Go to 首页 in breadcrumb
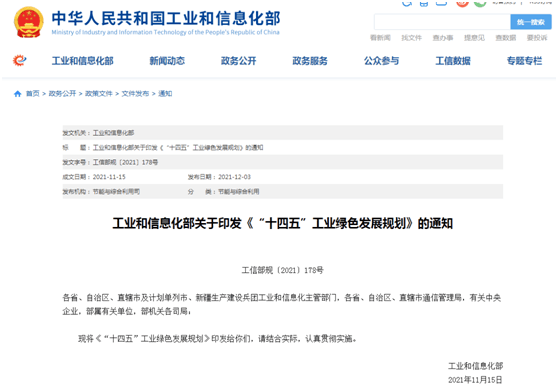 [33, 94]
